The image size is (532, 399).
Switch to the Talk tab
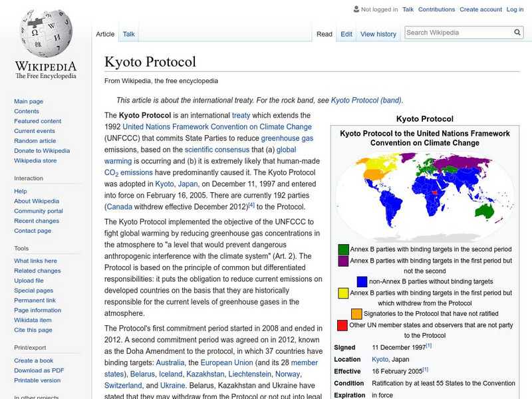128,34
